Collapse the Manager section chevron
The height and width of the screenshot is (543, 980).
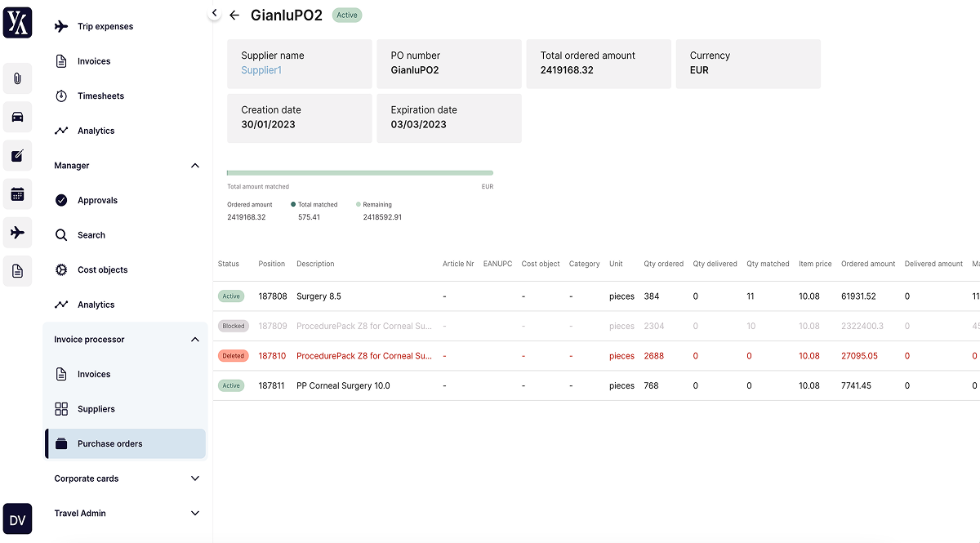point(194,165)
